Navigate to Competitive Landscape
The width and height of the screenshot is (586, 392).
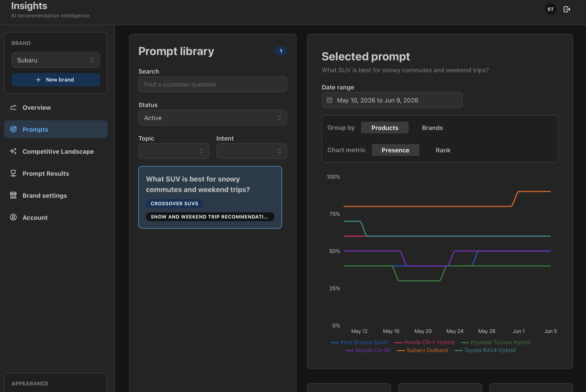(56, 151)
